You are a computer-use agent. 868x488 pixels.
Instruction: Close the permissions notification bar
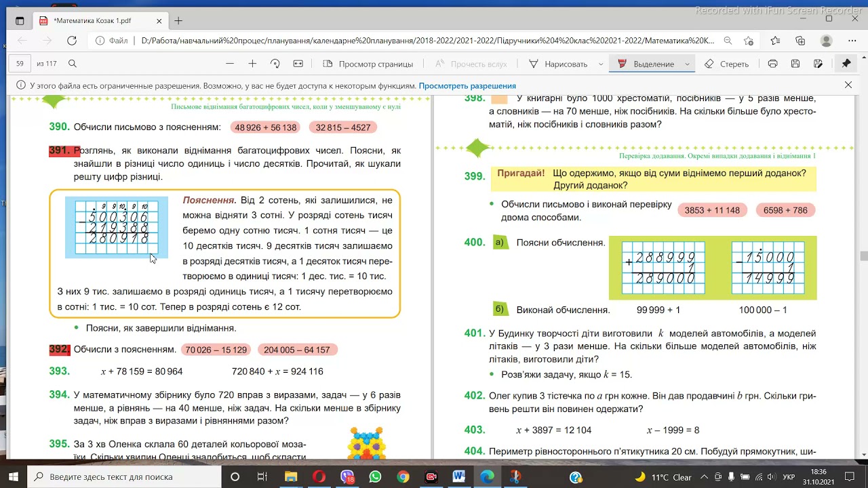[x=848, y=85]
